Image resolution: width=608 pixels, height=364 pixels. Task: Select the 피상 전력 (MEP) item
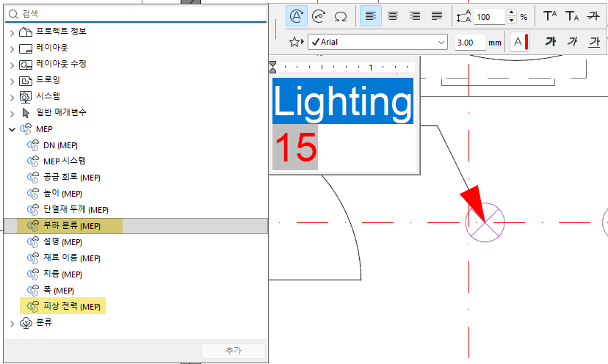tap(136, 306)
